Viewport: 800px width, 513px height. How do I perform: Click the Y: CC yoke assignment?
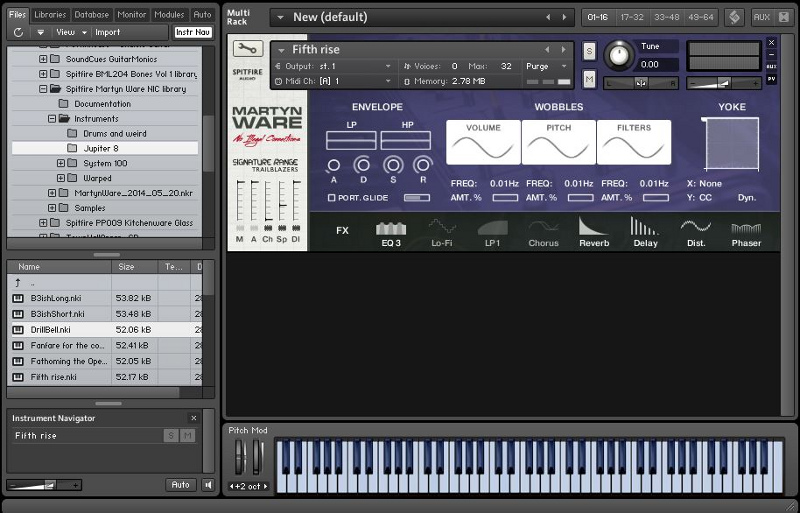pos(699,198)
